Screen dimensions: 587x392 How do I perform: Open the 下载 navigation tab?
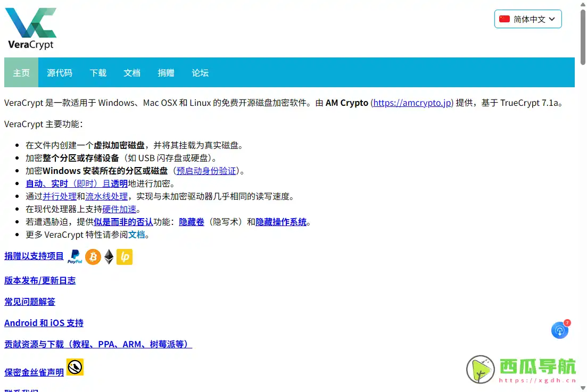coord(98,72)
